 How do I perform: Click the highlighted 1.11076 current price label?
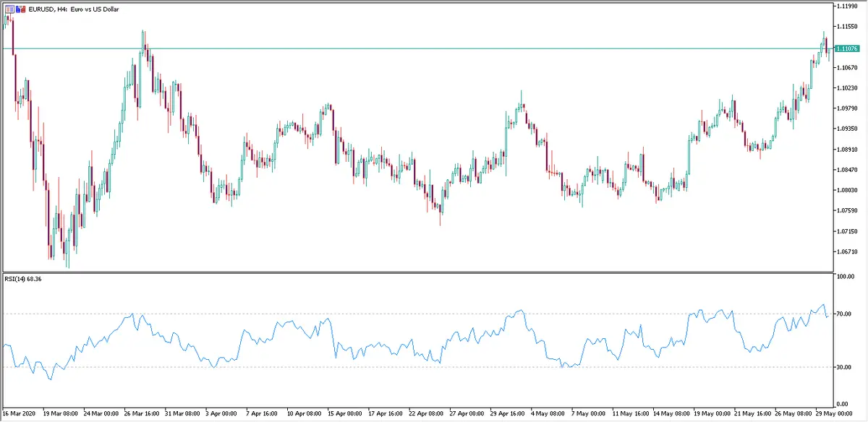point(846,48)
